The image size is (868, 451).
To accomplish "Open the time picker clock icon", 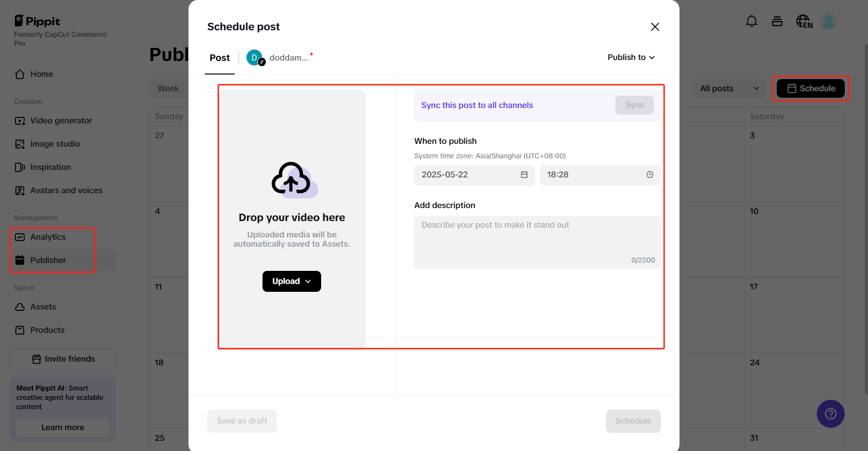I will point(650,175).
